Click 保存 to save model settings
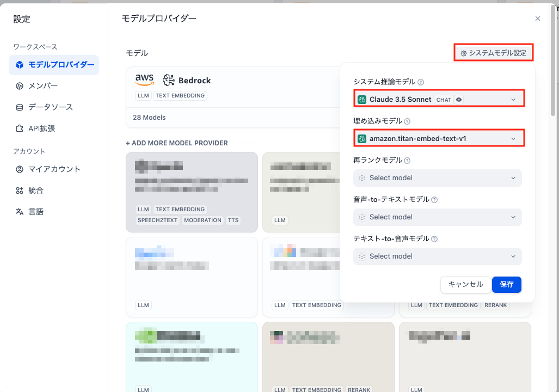The image size is (559, 392). (x=507, y=285)
